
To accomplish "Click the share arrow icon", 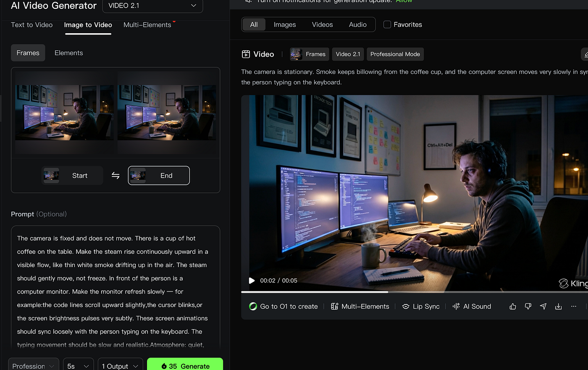I will pyautogui.click(x=543, y=307).
